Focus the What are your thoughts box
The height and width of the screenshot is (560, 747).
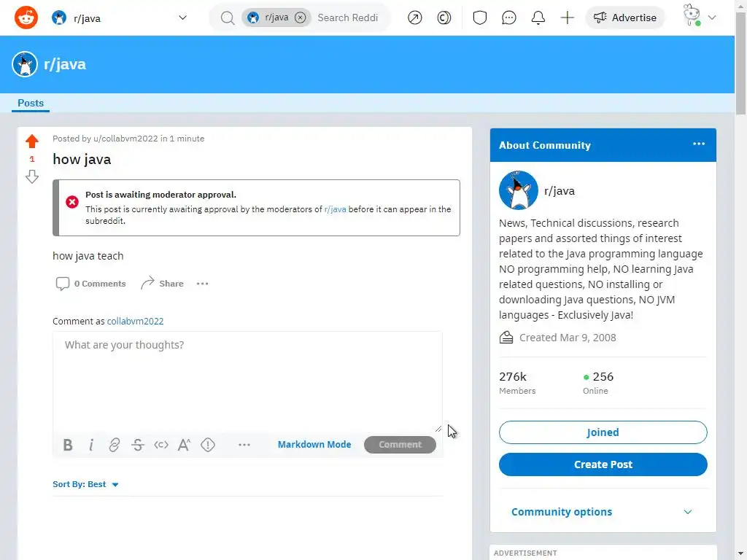tap(247, 382)
